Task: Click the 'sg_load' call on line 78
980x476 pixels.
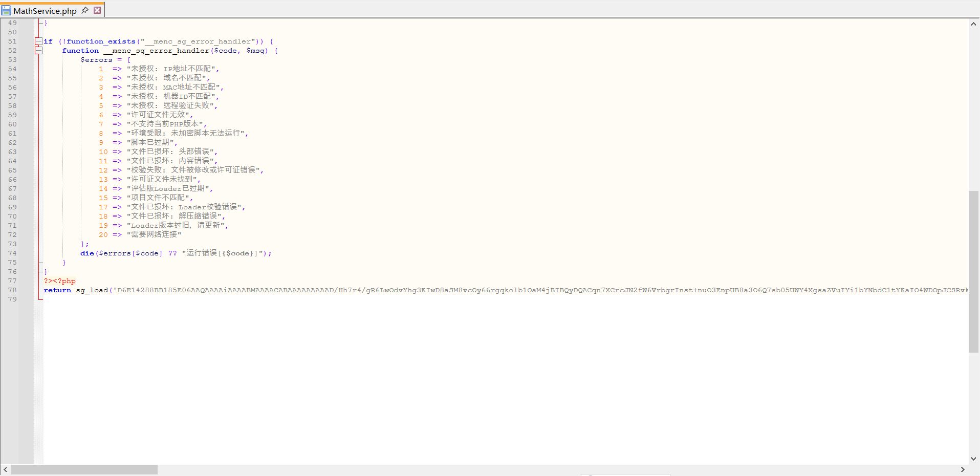Action: point(92,290)
